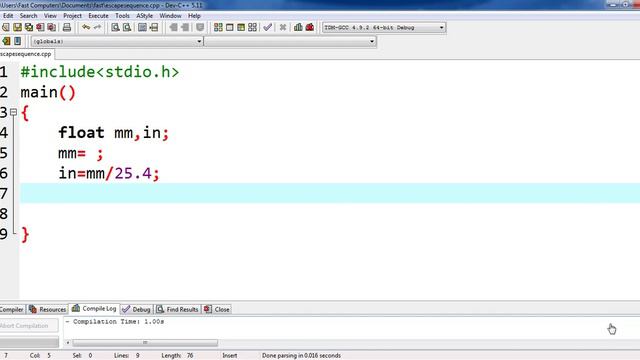Click the closing brace on line 9
This screenshot has height=360, width=640.
click(25, 235)
